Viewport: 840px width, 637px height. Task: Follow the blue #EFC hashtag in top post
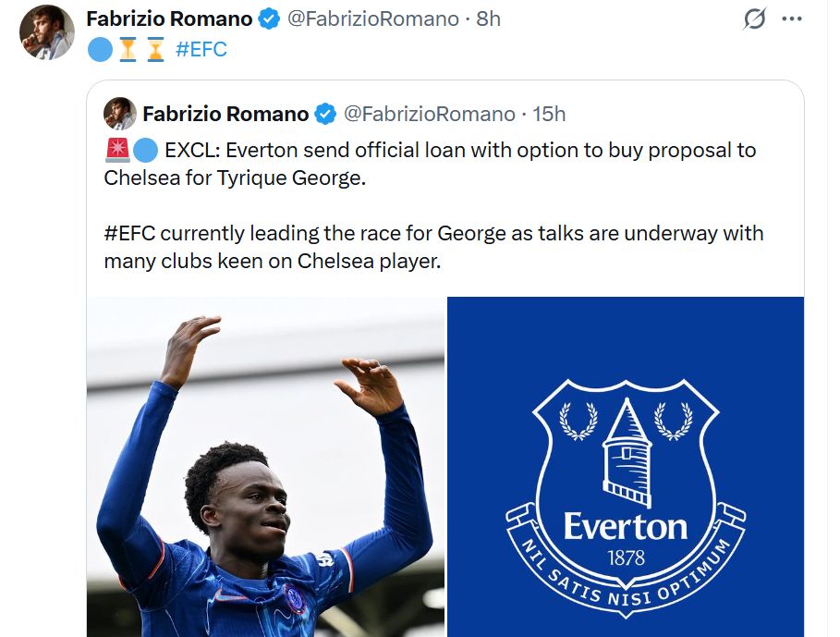click(x=201, y=49)
